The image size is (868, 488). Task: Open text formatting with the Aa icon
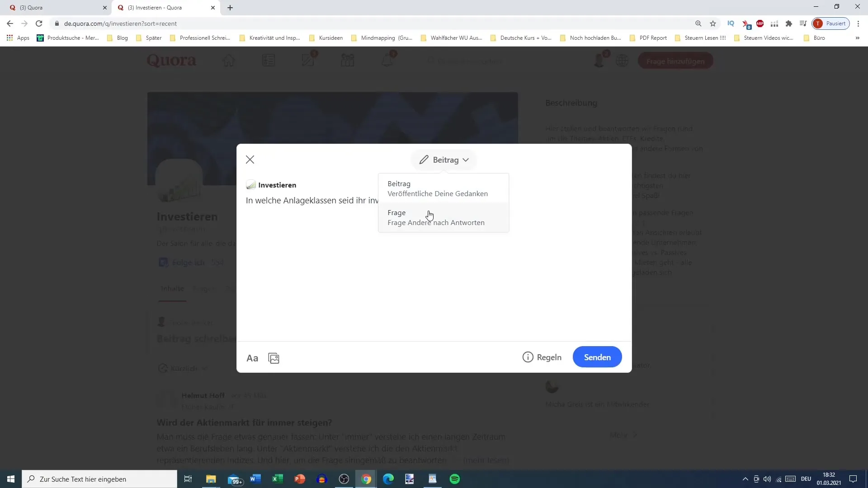[252, 358]
